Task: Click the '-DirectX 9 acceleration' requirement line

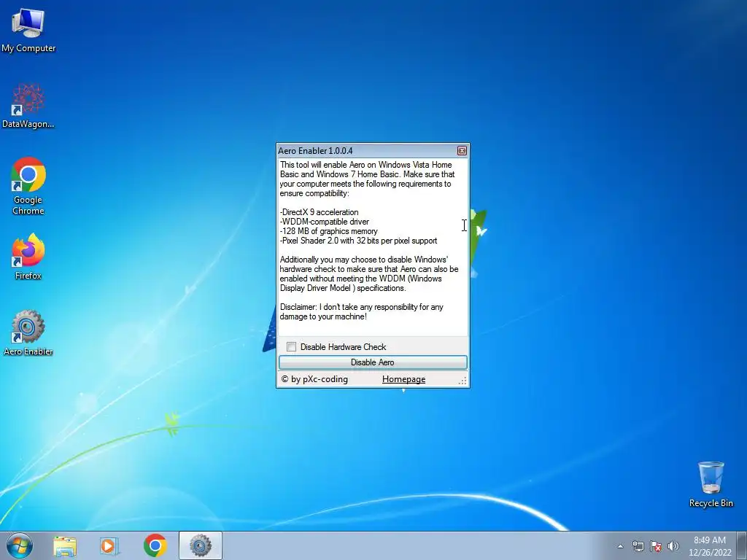Action: tap(320, 212)
